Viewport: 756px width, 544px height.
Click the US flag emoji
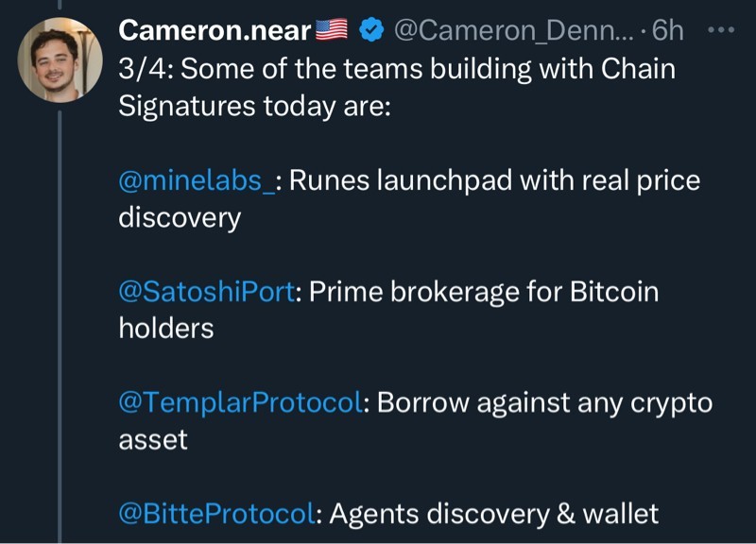point(331,30)
